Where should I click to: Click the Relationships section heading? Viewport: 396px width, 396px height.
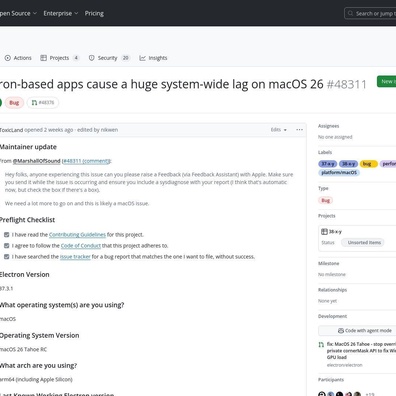pos(332,290)
